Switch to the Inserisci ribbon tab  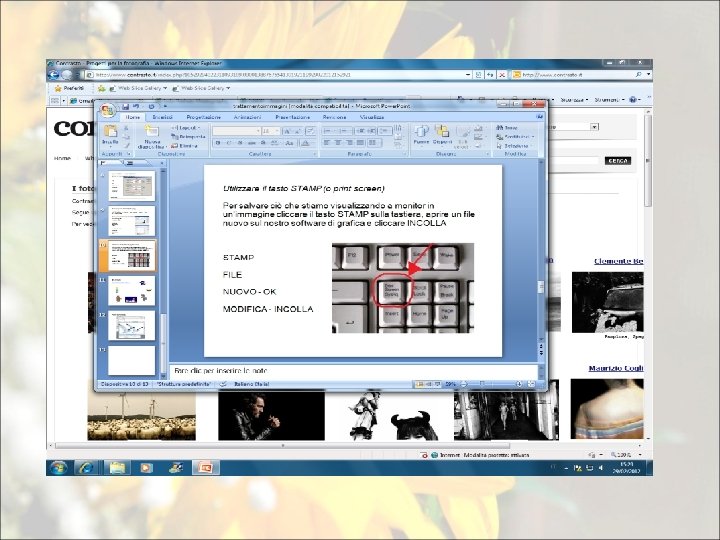(x=163, y=118)
